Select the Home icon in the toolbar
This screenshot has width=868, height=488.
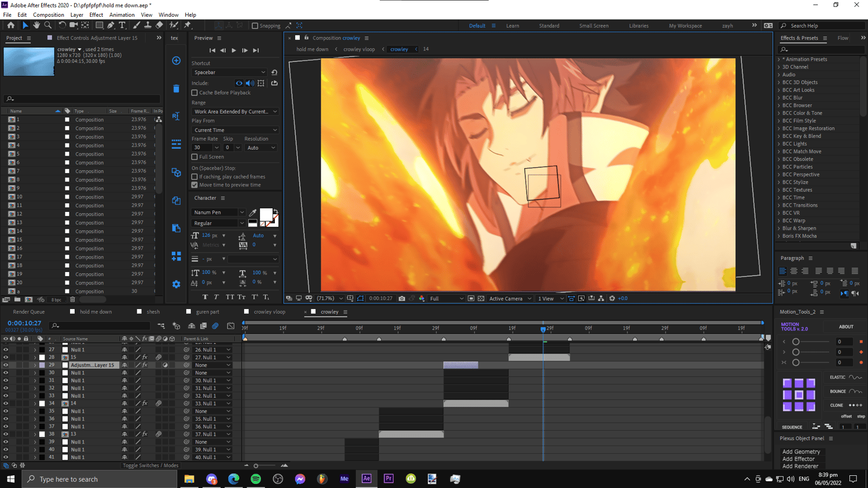tap(10, 25)
